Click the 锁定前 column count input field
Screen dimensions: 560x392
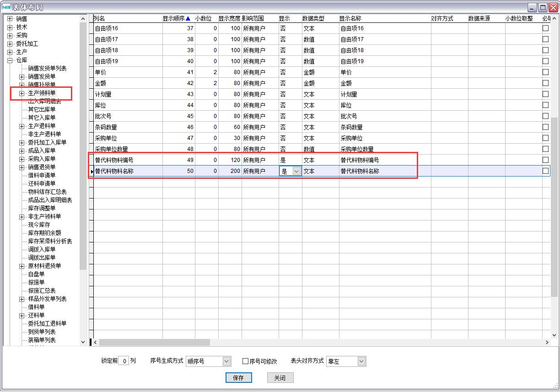[x=124, y=361]
